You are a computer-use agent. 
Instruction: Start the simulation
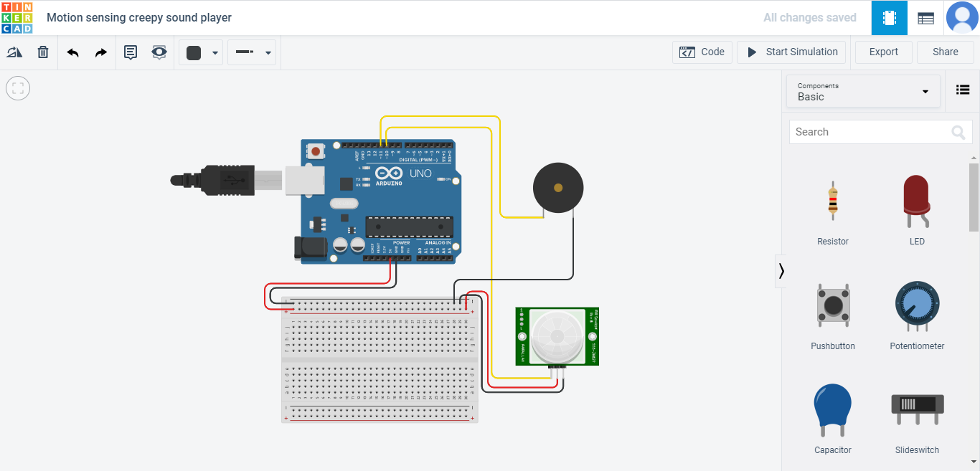[791, 52]
